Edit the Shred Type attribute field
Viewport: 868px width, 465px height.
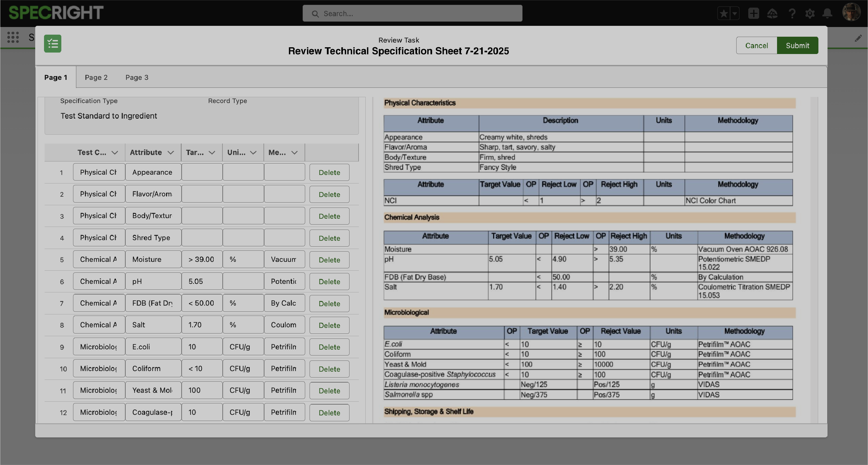[x=153, y=237]
